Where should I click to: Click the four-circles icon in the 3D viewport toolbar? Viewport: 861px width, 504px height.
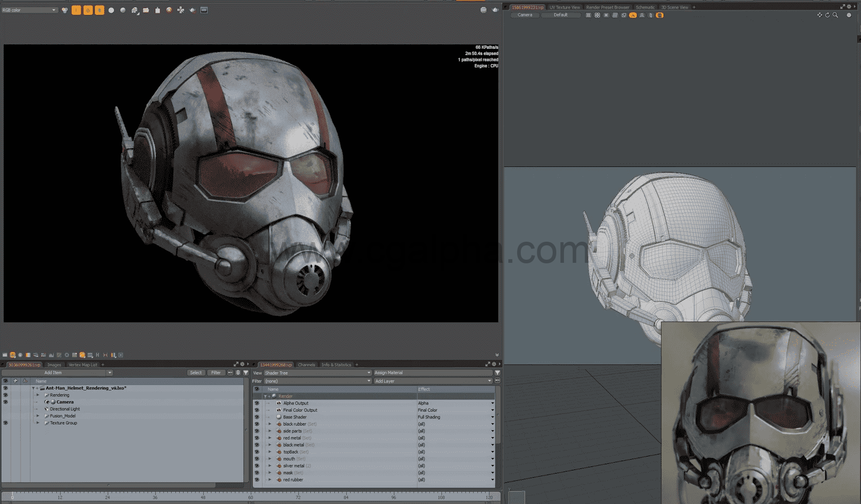click(597, 15)
